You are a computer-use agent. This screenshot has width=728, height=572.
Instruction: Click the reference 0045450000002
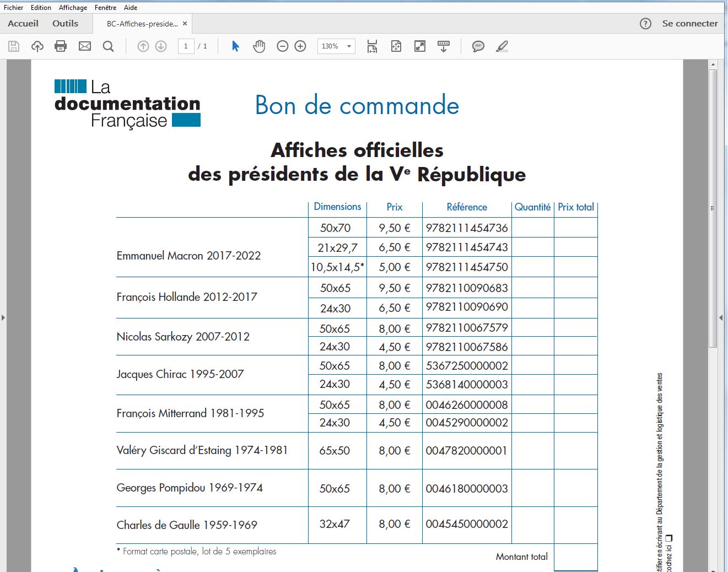(467, 524)
